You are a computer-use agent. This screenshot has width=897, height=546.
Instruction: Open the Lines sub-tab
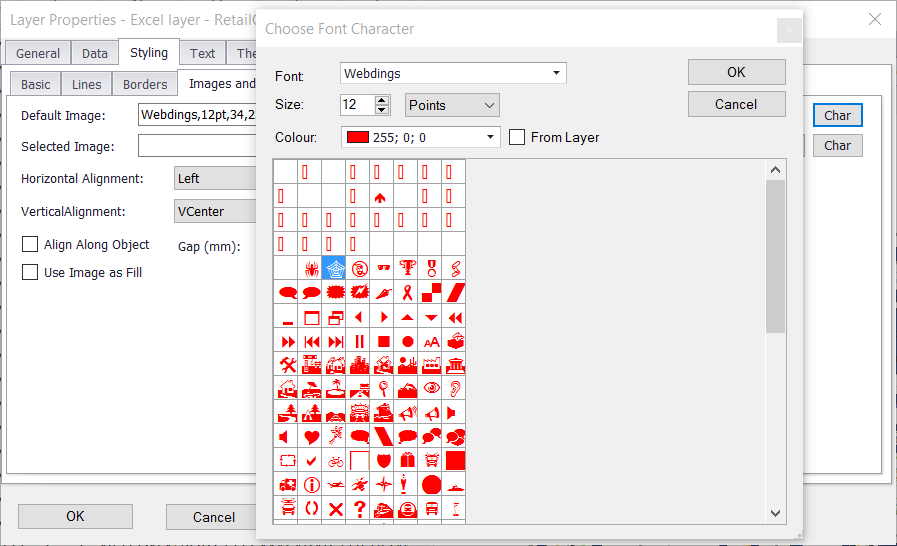click(x=87, y=85)
